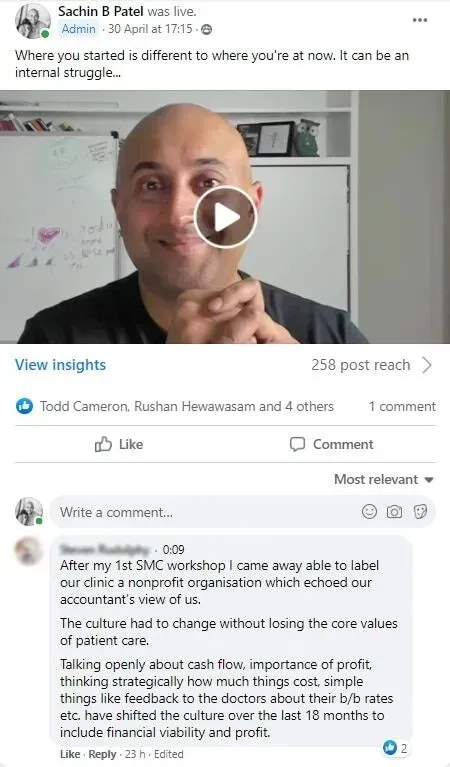Open the three-dot post options menu
450x767 pixels.
coord(420,20)
